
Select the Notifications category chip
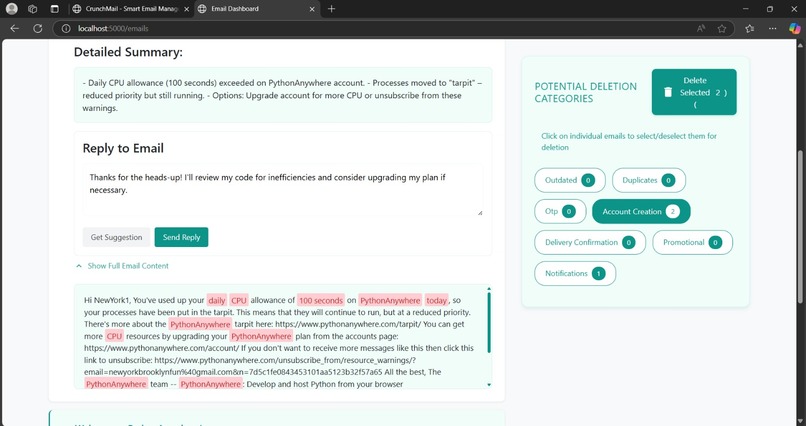click(575, 273)
